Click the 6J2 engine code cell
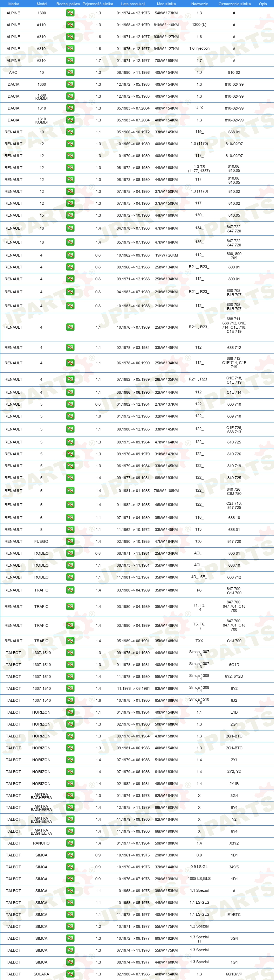 coord(234,700)
